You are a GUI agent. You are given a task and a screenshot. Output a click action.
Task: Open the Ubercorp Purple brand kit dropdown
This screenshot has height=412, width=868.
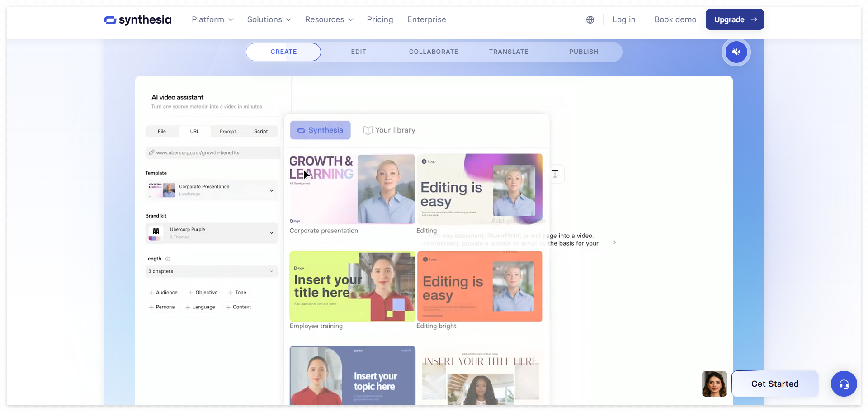click(212, 233)
